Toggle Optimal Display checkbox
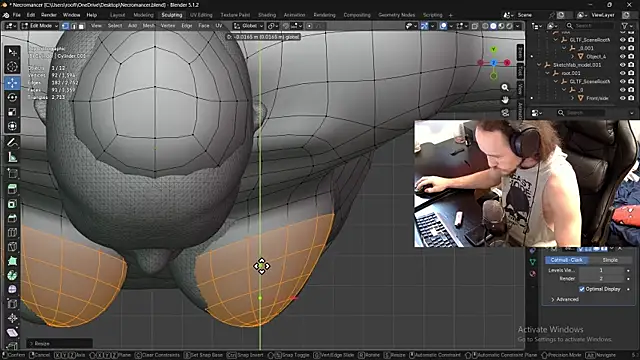 point(582,289)
